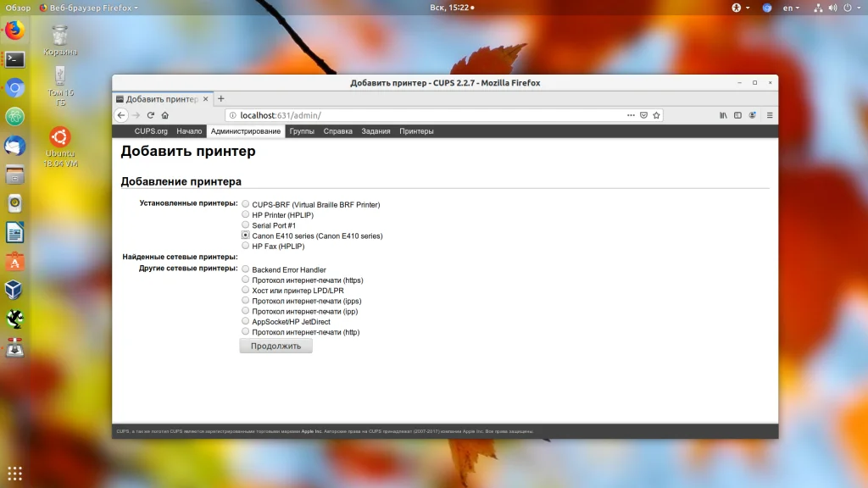Open Ubuntu Software from the dock

(15, 262)
